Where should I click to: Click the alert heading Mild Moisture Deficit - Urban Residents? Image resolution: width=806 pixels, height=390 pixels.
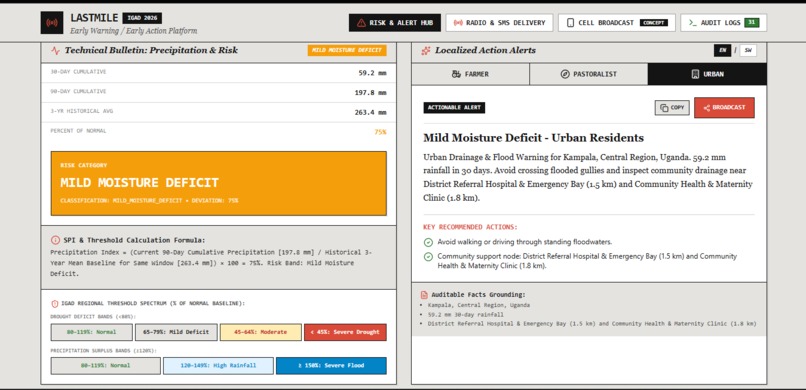534,138
